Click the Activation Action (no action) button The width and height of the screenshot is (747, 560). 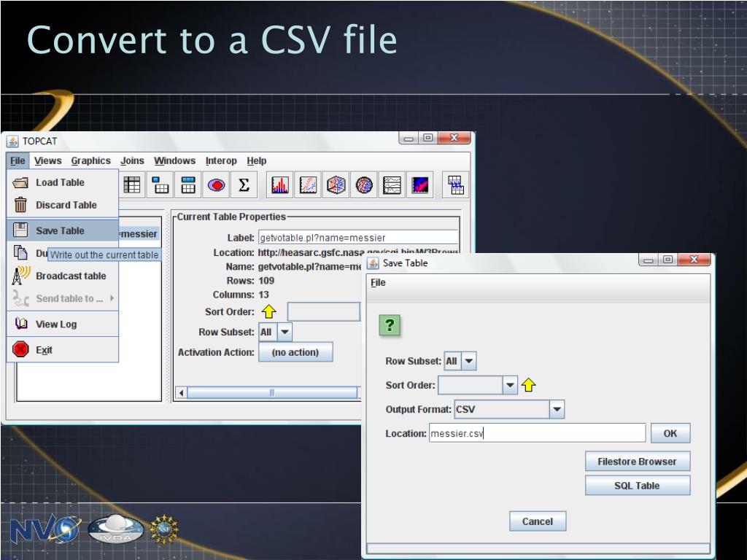(295, 352)
